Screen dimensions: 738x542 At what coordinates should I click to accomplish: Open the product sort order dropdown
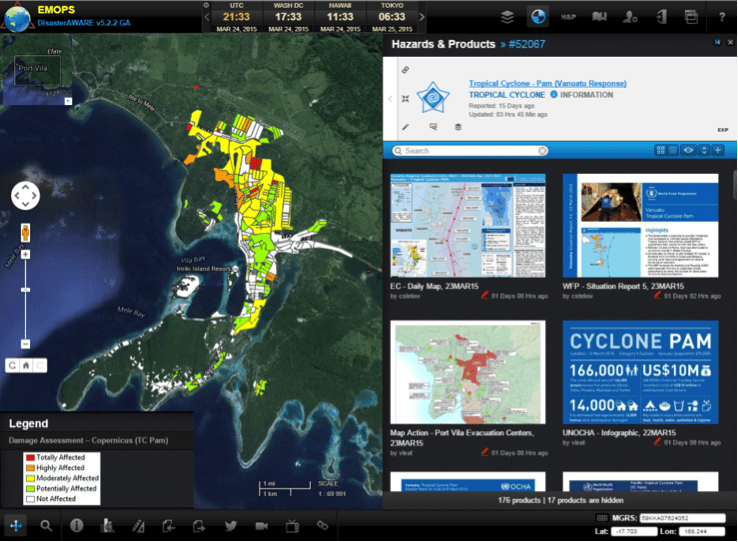(x=704, y=150)
